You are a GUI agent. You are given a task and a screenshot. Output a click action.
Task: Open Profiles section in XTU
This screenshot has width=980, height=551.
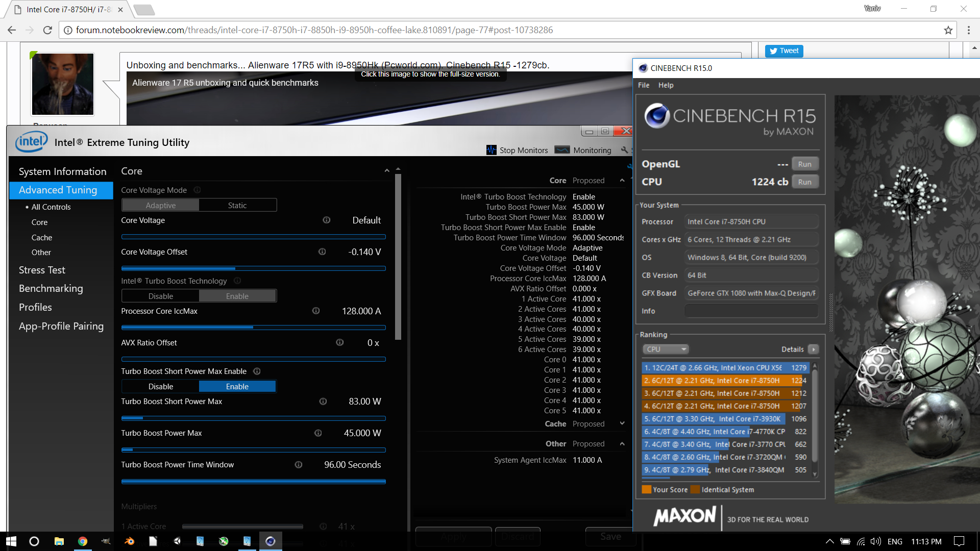pyautogui.click(x=35, y=307)
